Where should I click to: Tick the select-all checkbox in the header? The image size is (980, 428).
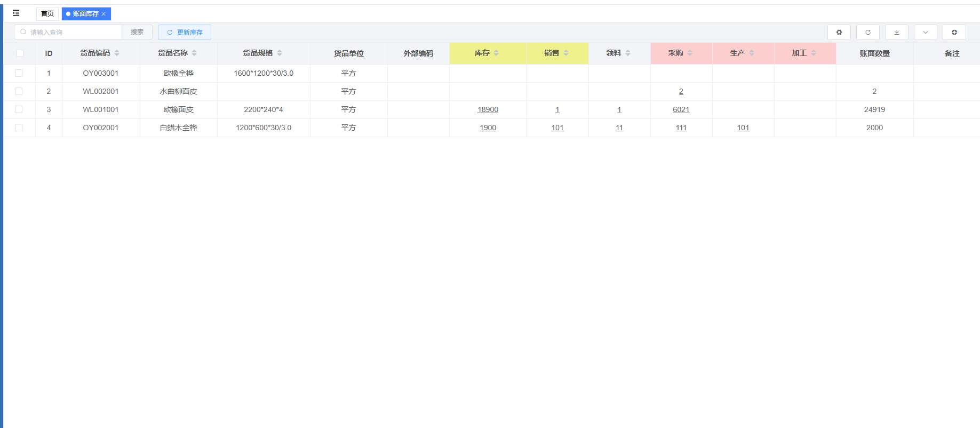(20, 53)
